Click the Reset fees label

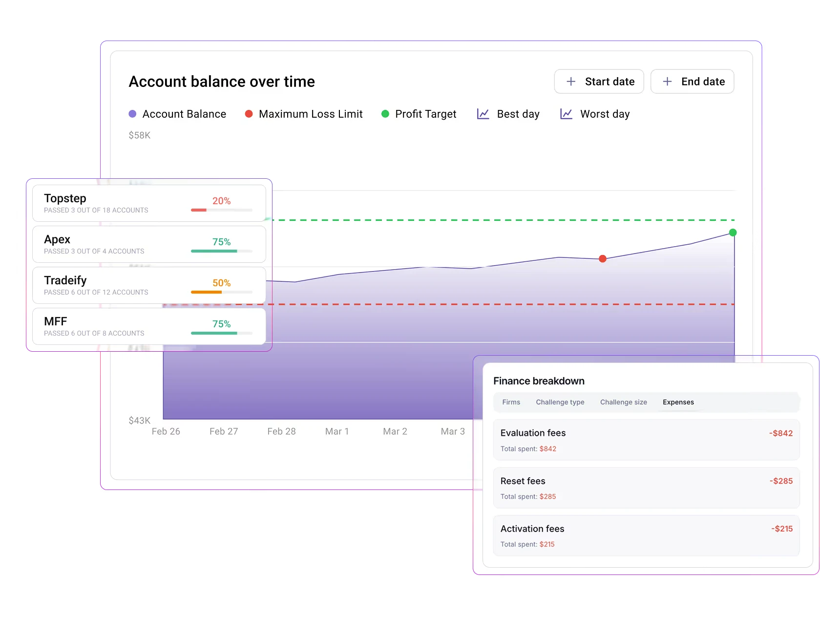click(x=523, y=481)
